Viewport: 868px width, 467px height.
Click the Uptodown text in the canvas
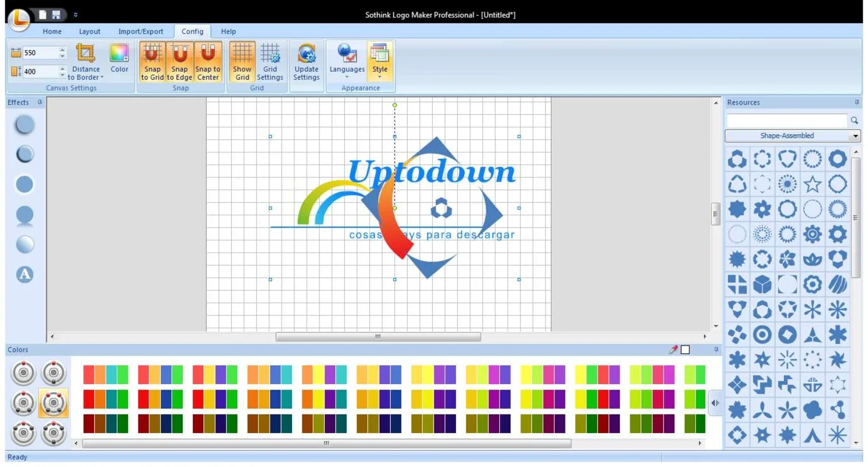pos(432,172)
